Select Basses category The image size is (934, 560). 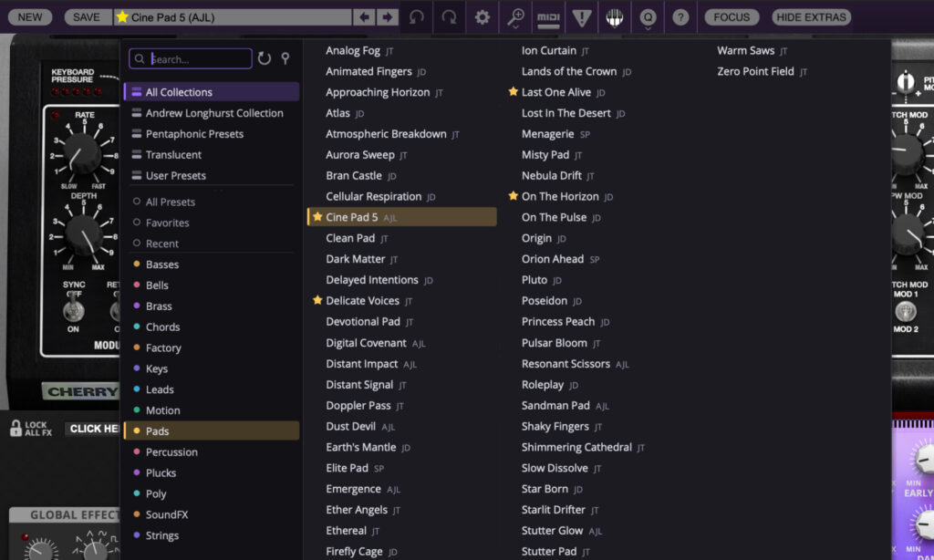pos(162,264)
